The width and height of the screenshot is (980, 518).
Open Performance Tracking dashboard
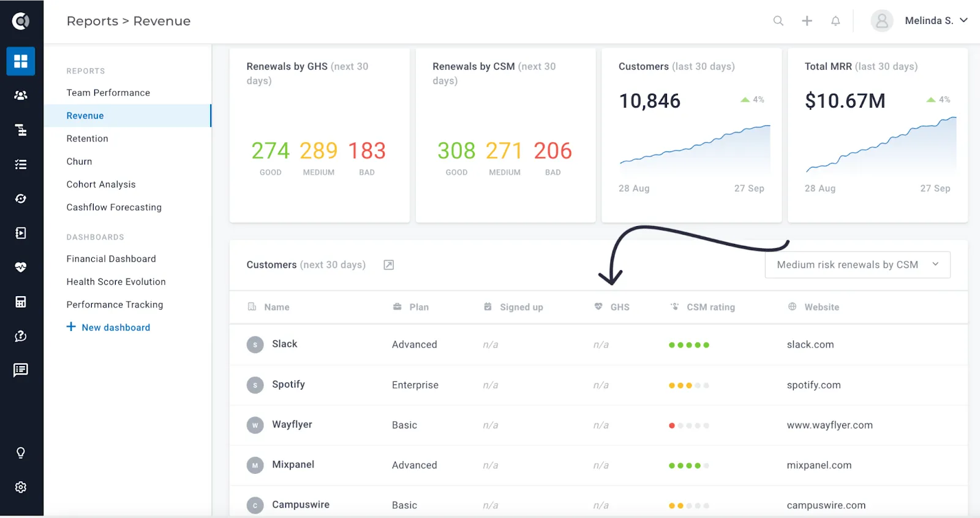[115, 305]
